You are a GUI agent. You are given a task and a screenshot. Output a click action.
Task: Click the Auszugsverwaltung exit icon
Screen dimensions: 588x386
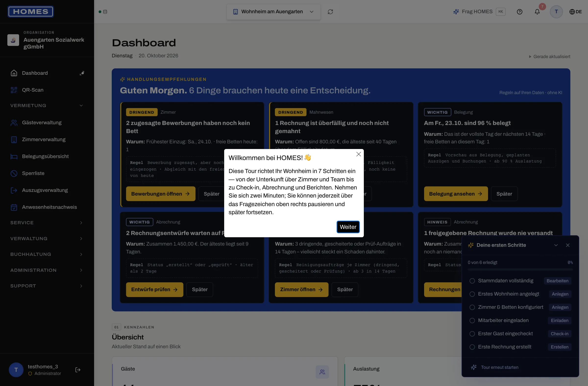(x=14, y=190)
